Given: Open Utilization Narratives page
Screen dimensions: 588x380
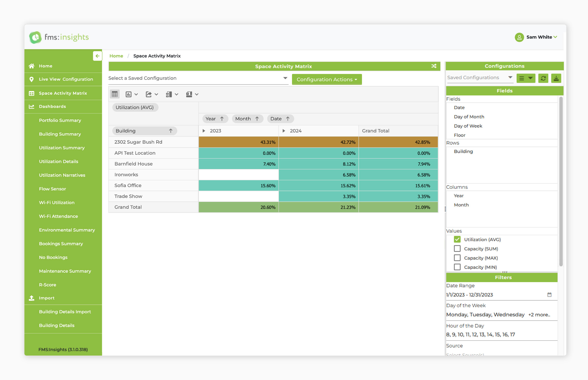Looking at the screenshot, I should pyautogui.click(x=62, y=175).
